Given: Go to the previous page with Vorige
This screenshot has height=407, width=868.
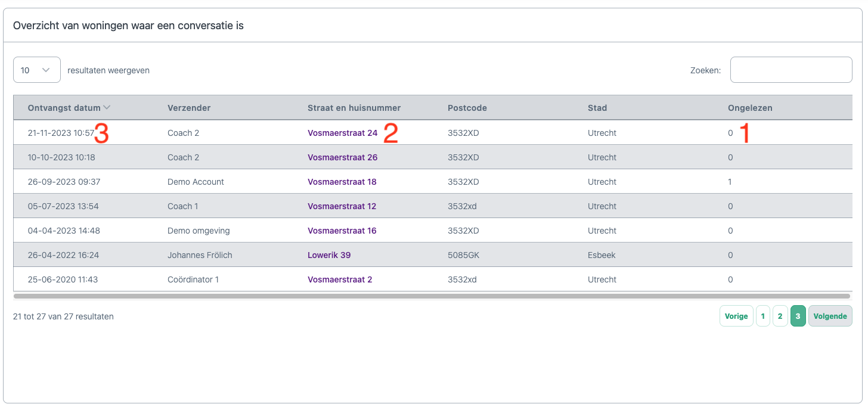Looking at the screenshot, I should point(736,316).
